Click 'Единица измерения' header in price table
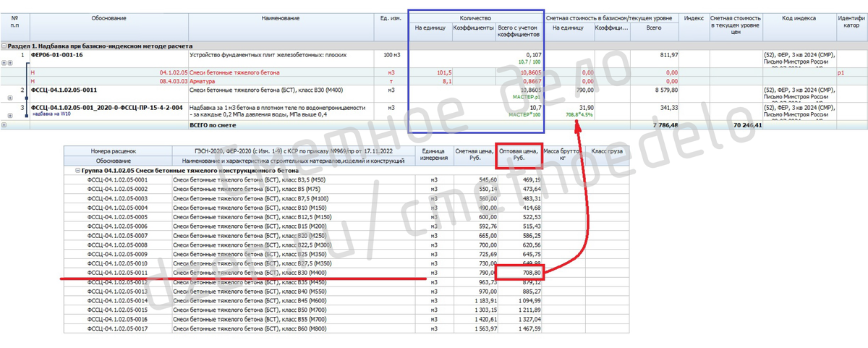 [434, 155]
